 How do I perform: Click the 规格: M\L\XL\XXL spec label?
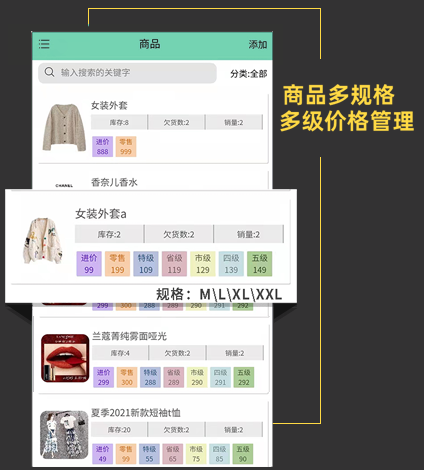(x=219, y=294)
